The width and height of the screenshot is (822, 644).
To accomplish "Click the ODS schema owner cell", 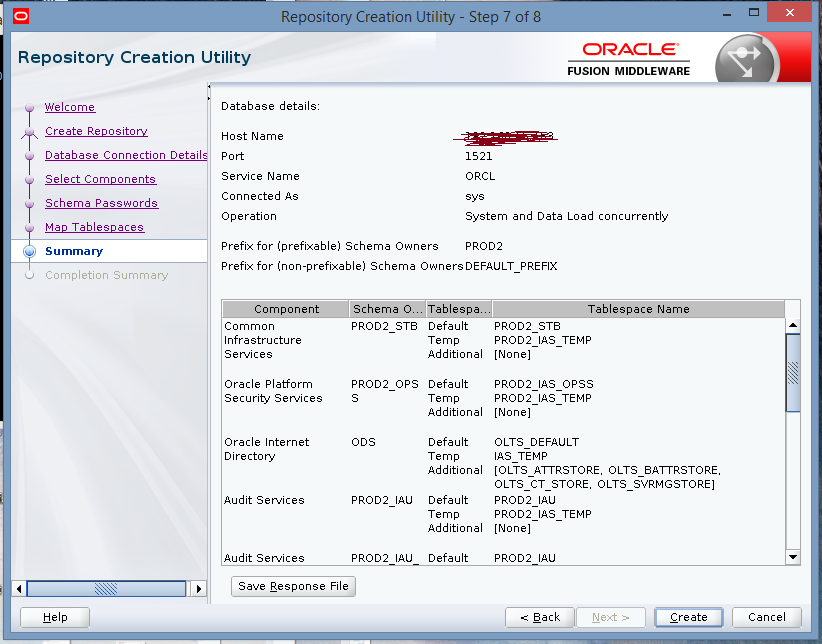I will click(x=363, y=442).
